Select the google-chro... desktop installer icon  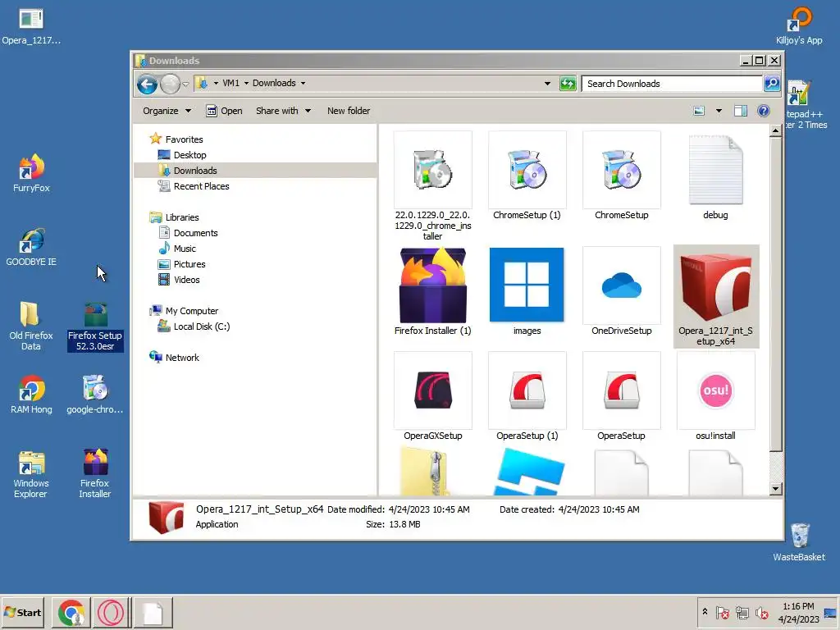[x=95, y=395]
